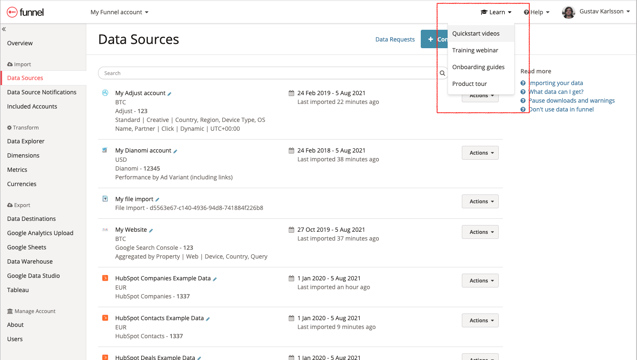This screenshot has width=637, height=360.
Task: Open Metrics in sidebar
Action: coord(17,170)
